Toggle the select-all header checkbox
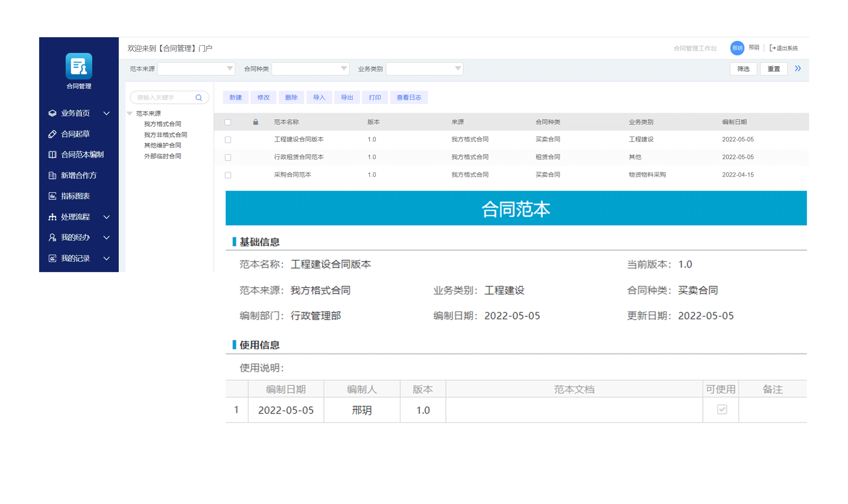This screenshot has height=504, width=848. 228,122
